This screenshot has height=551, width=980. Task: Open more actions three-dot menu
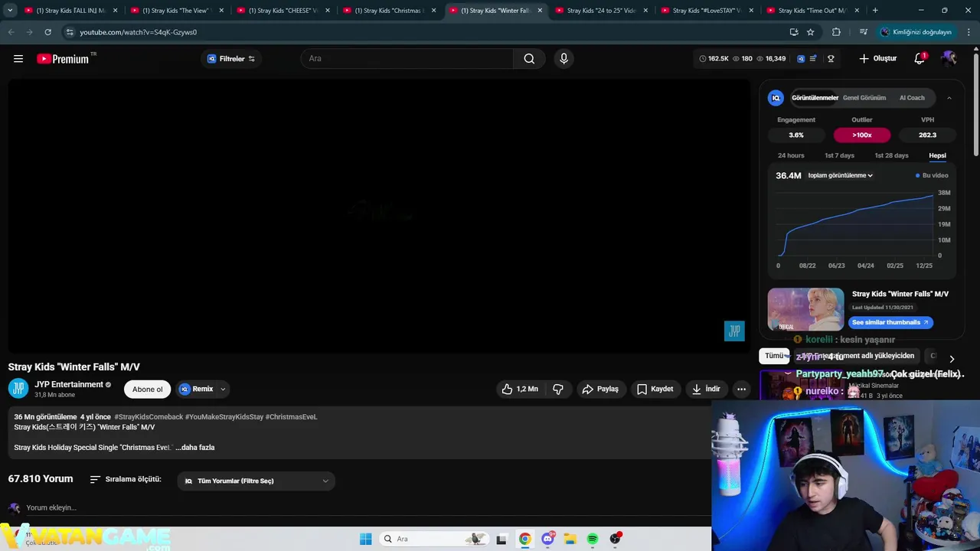coord(741,389)
